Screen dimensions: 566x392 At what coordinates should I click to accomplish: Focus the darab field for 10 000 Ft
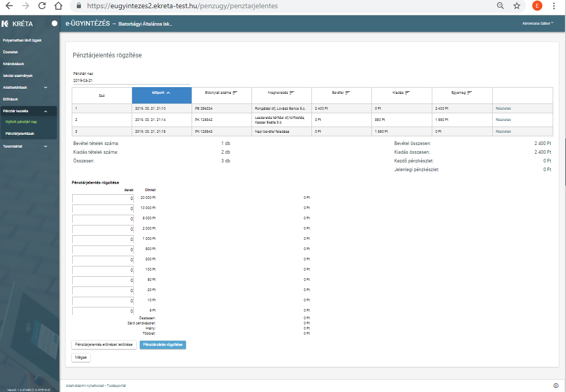tap(103, 209)
